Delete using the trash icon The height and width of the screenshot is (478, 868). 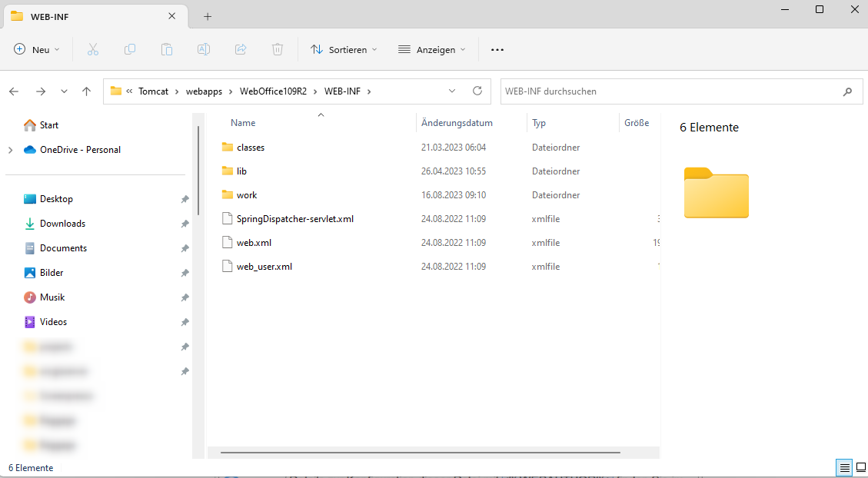(x=277, y=48)
